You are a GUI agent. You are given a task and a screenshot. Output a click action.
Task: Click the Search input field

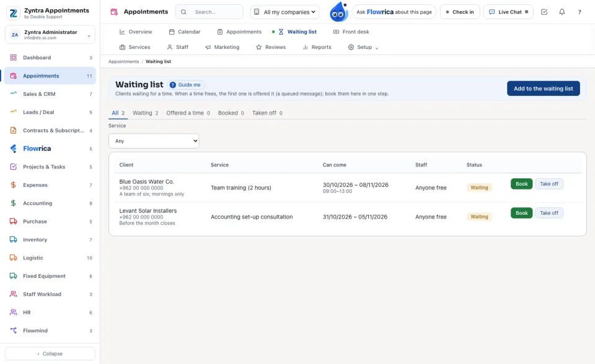(x=209, y=12)
